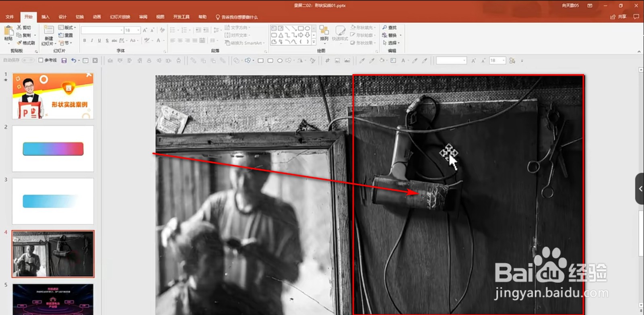Open Align Text (对齐文本) dropdown
This screenshot has width=644, height=315.
tap(237, 35)
